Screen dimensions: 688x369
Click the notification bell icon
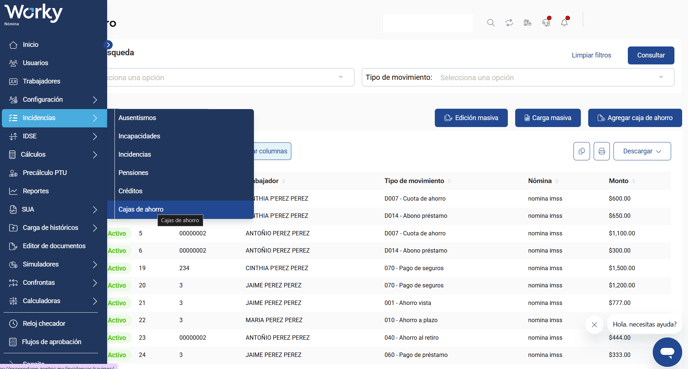coord(564,22)
